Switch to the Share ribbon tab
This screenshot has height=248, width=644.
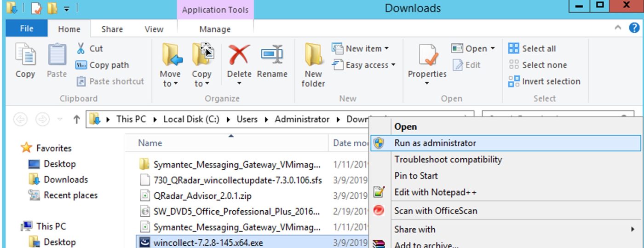[x=112, y=29]
